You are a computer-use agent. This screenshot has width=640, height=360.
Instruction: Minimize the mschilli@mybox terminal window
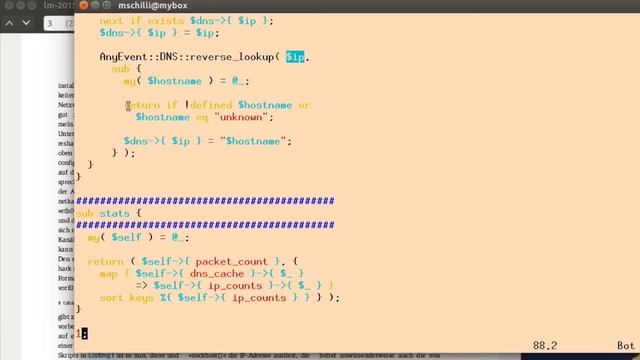point(95,5)
